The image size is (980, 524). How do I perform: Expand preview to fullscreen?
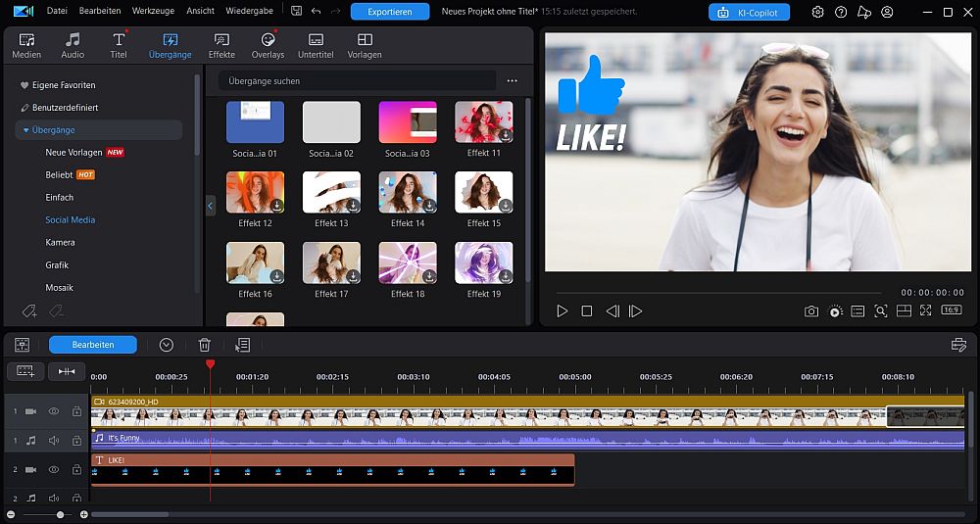point(926,310)
